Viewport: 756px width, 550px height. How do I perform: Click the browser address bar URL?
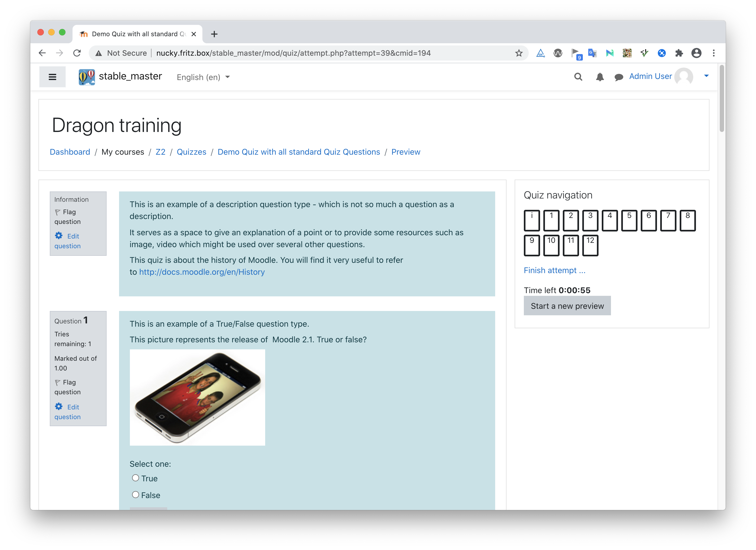pyautogui.click(x=293, y=53)
